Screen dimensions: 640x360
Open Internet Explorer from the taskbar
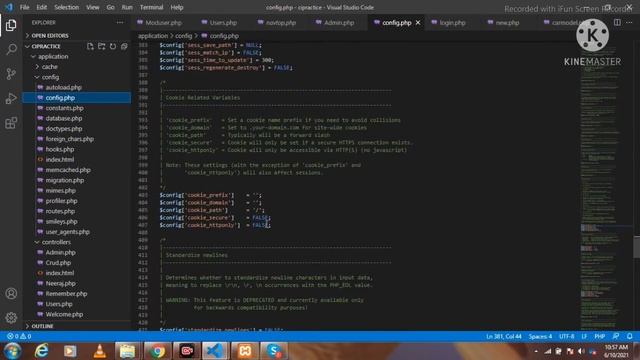click(42, 351)
